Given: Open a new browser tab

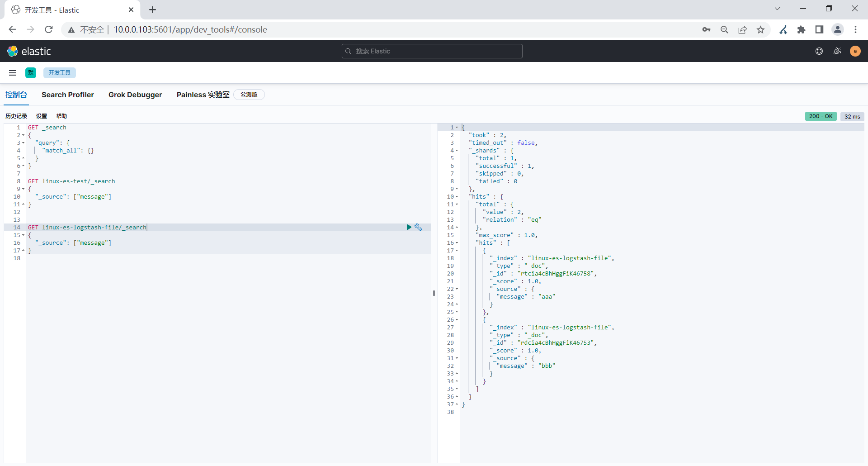Looking at the screenshot, I should tap(152, 10).
